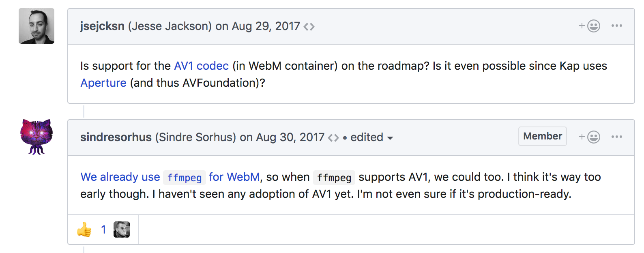Open the Aperture link
This screenshot has width=644, height=253.
click(103, 83)
